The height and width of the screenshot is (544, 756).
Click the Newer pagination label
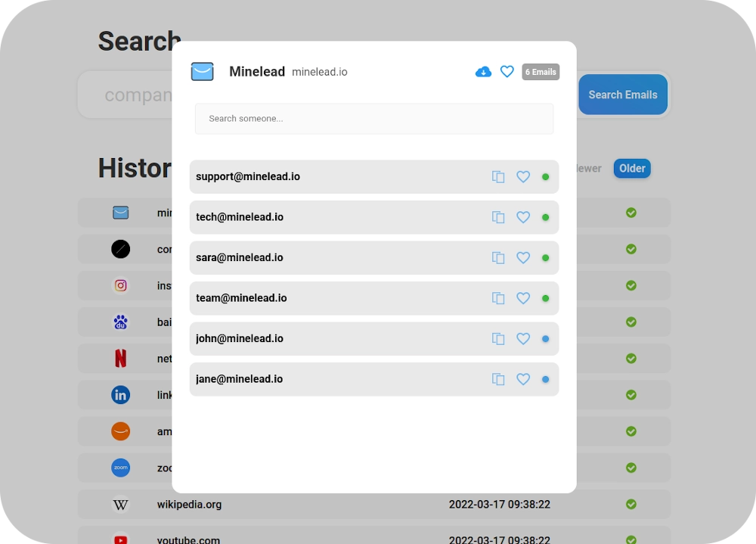coord(587,168)
